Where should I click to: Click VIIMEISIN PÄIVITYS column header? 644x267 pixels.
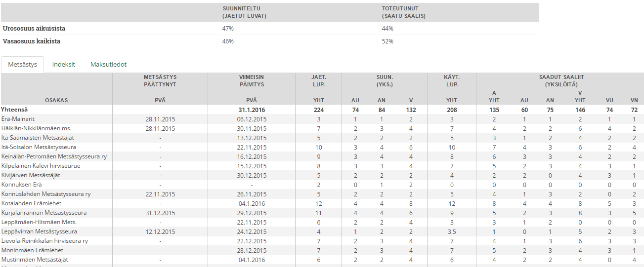pyautogui.click(x=252, y=80)
